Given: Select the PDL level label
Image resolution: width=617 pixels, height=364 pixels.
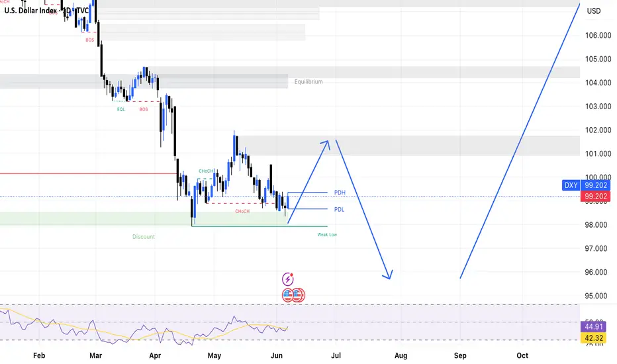Looking at the screenshot, I should (x=339, y=209).
